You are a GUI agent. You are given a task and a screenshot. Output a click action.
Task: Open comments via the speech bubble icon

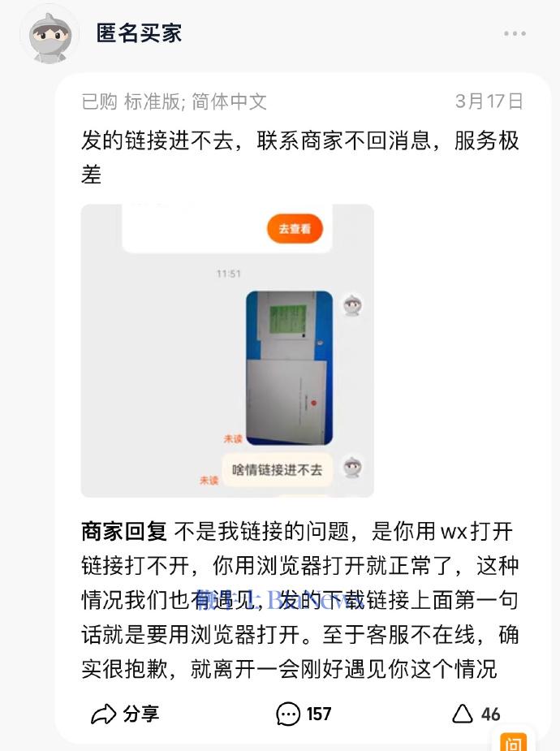pos(288,714)
